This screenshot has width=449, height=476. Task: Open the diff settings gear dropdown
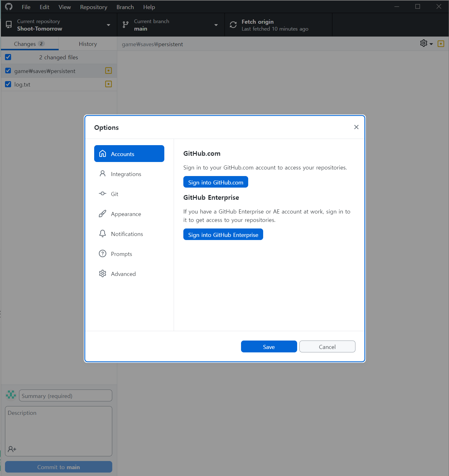click(427, 43)
